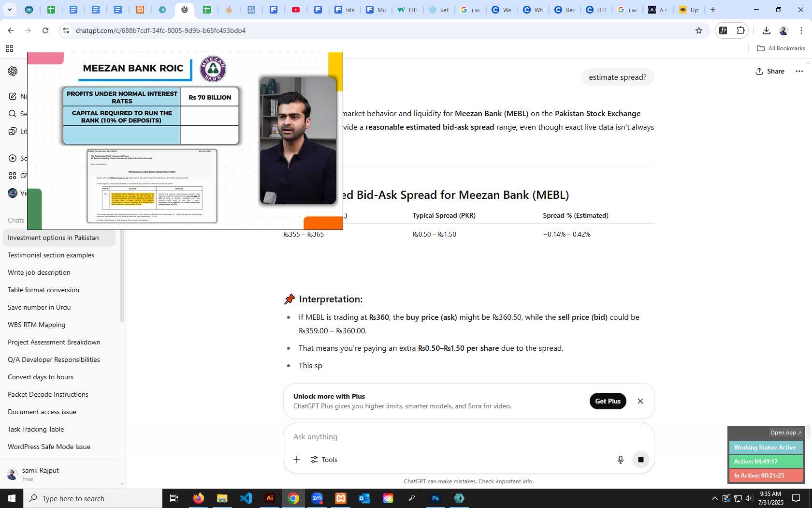812x508 pixels.
Task: Open Write job description chat
Action: [x=59, y=272]
